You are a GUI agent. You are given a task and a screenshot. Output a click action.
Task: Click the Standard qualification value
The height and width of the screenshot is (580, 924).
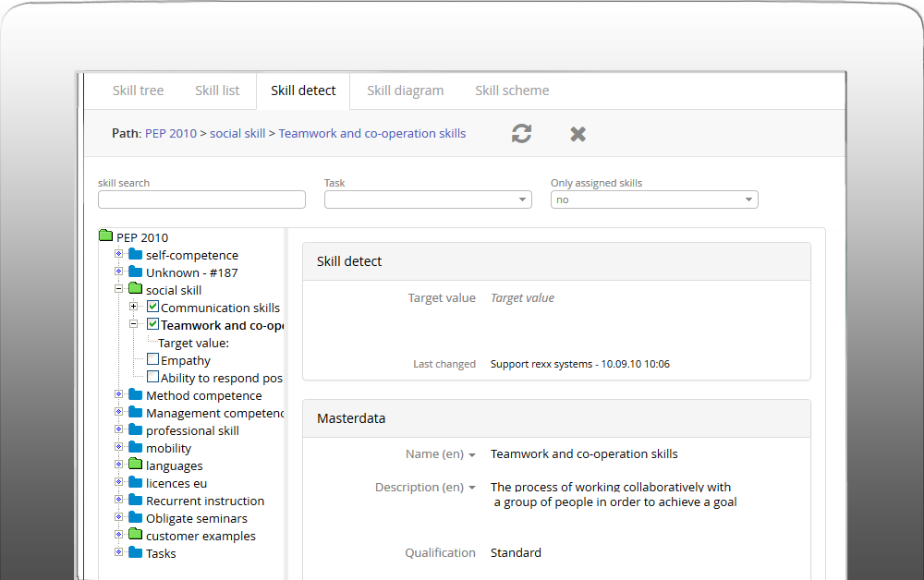click(x=516, y=553)
